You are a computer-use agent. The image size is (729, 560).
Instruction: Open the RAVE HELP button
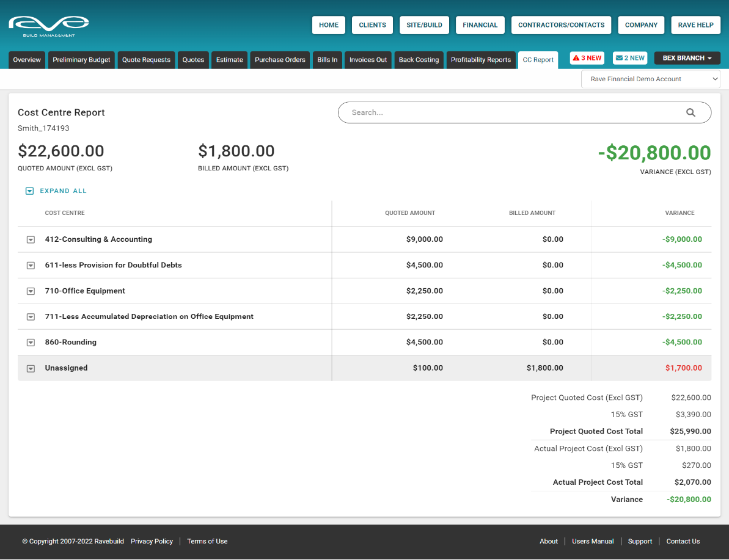(x=695, y=25)
